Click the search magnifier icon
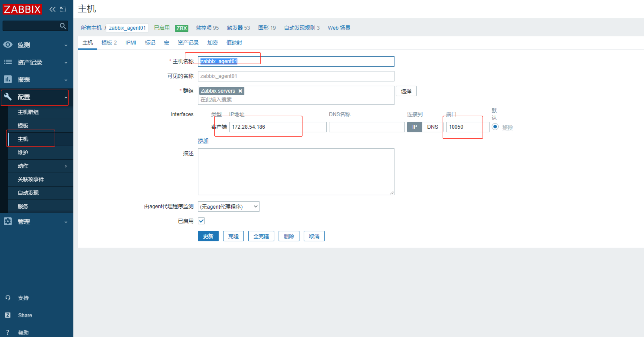 62,26
